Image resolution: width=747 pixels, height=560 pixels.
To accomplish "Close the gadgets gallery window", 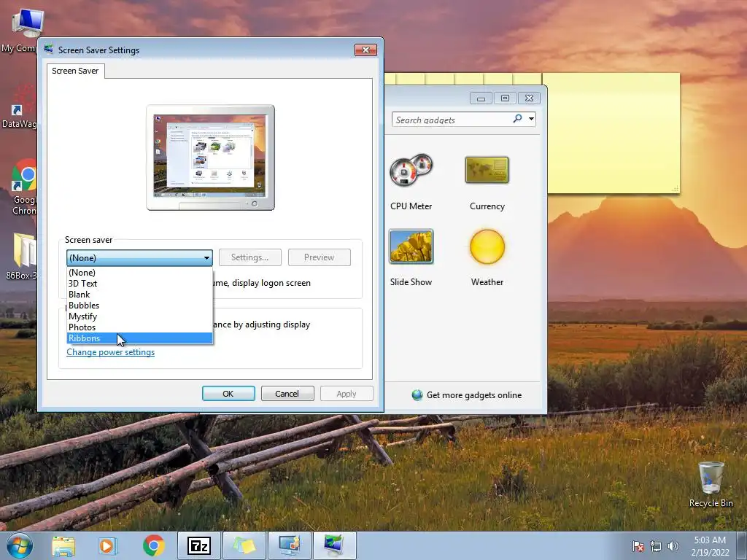I will pyautogui.click(x=529, y=98).
